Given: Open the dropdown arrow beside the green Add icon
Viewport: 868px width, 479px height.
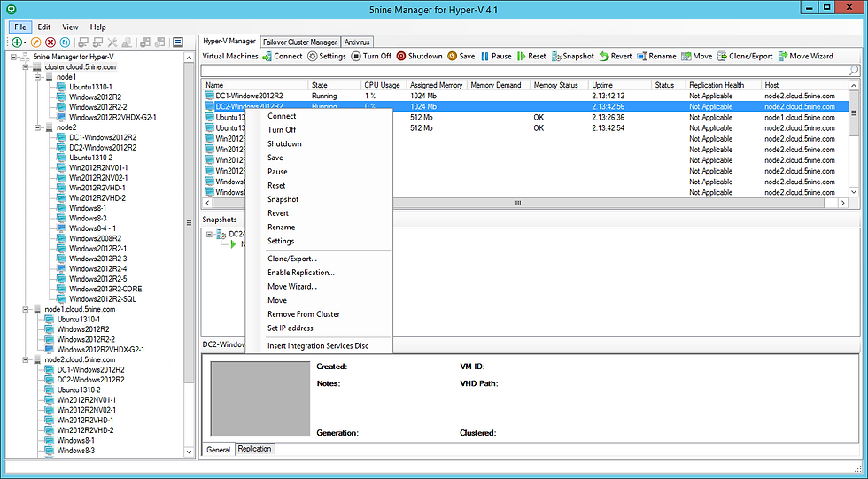Looking at the screenshot, I should [25, 42].
